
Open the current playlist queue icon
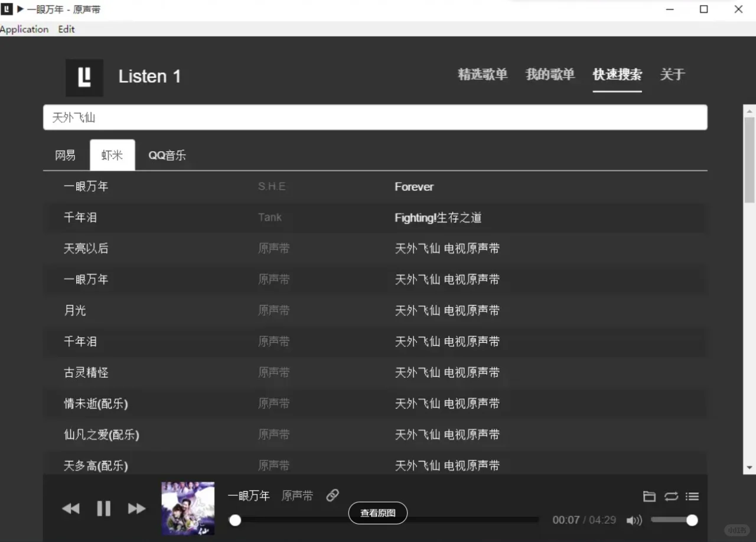click(x=692, y=496)
